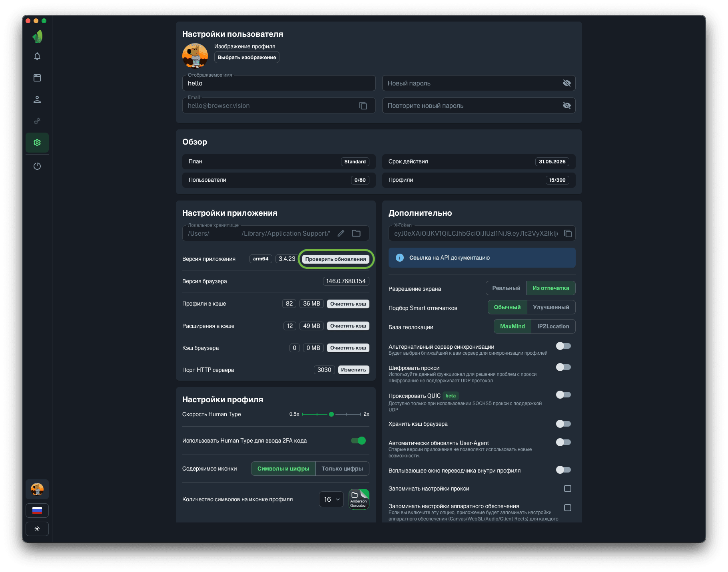Turn off Human Type for 2FA code
The height and width of the screenshot is (572, 728).
358,441
